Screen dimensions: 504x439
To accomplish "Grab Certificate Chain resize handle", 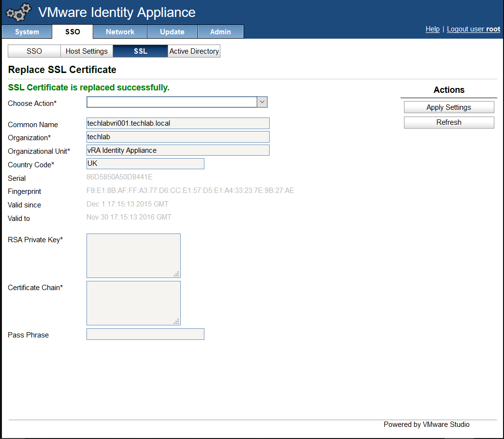I will pyautogui.click(x=176, y=322).
